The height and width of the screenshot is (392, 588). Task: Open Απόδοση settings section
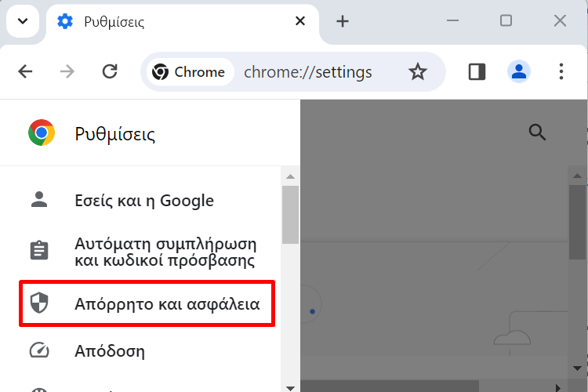pyautogui.click(x=140, y=351)
